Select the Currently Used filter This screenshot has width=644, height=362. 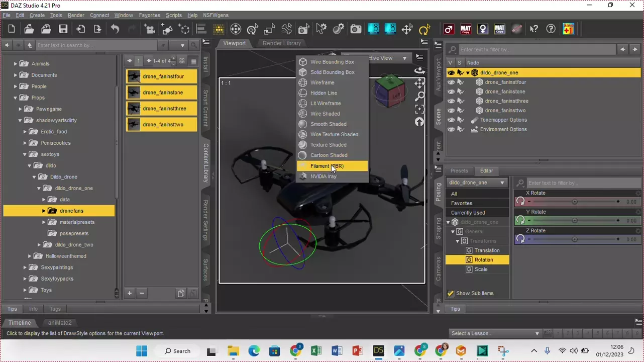click(468, 213)
